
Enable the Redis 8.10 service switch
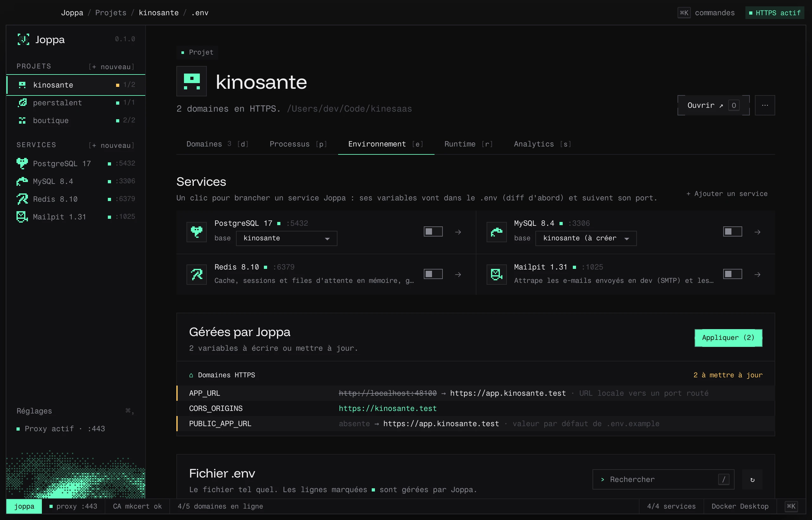[433, 274]
